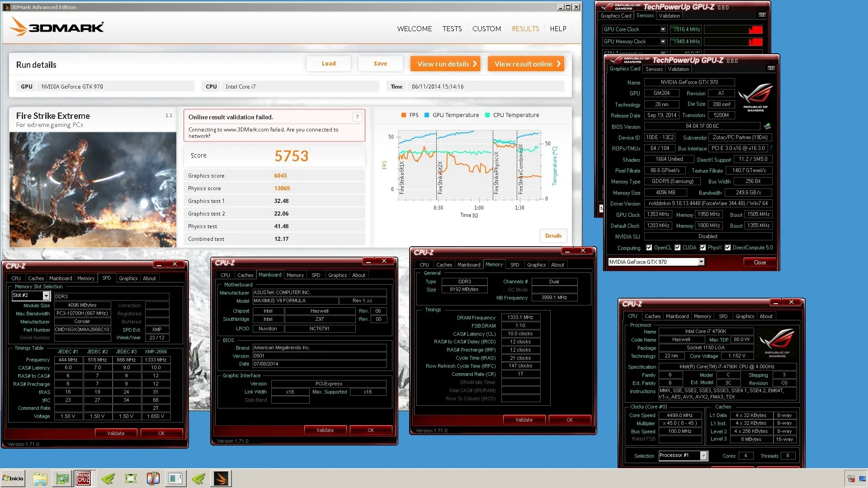Viewport: 868px width, 488px height.
Task: Open the NVIDIA GeForce GTX 970 device dropdown
Action: [701, 262]
